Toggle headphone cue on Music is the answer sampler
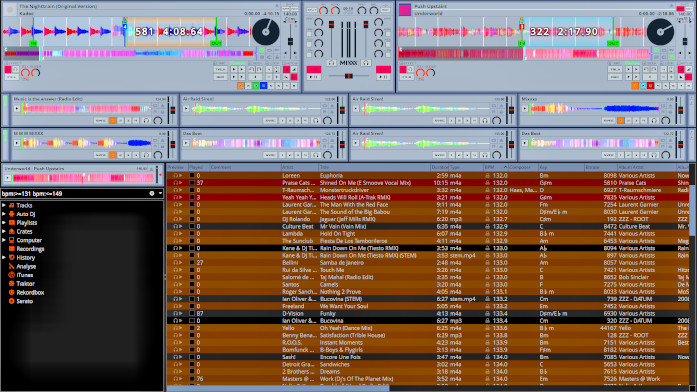The width and height of the screenshot is (697, 392). pyautogui.click(x=146, y=120)
